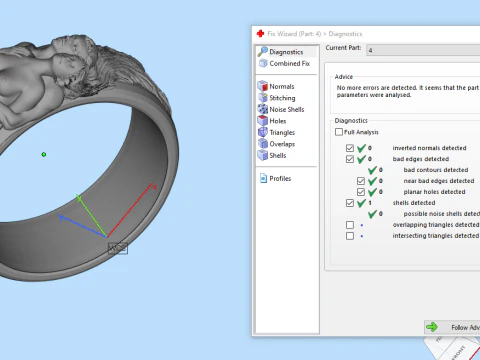Click the inverted normals detected label

point(429,148)
